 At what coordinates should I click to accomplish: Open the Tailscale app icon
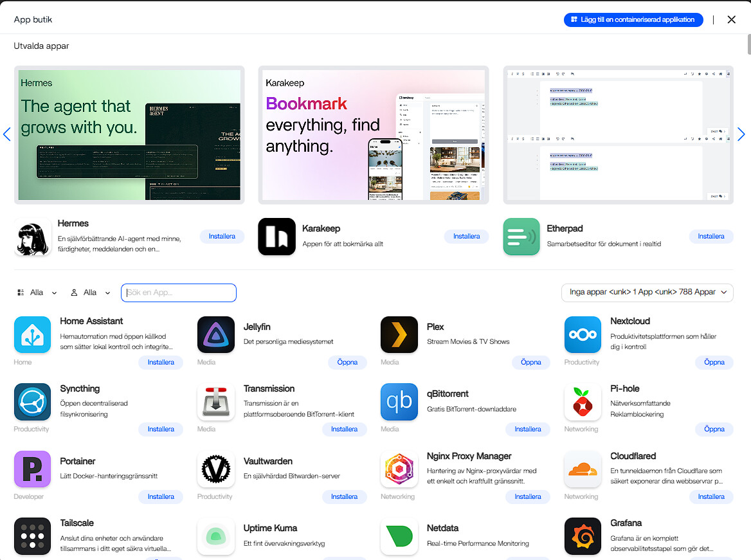33,536
